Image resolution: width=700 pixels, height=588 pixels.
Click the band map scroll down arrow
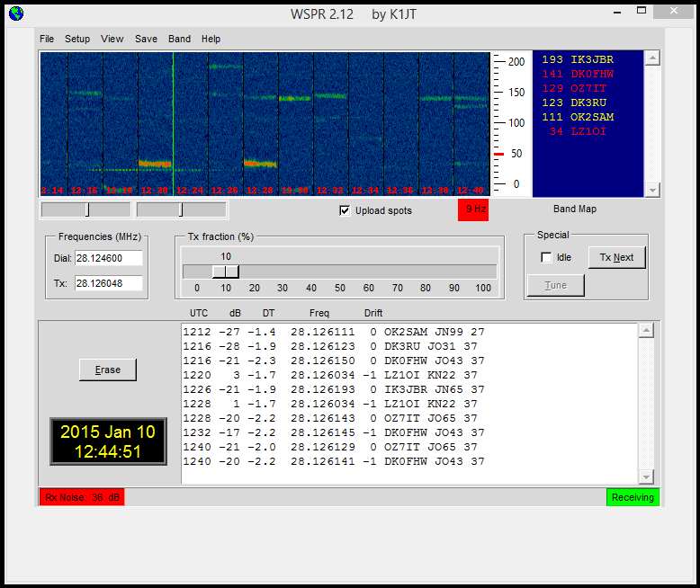(x=652, y=190)
